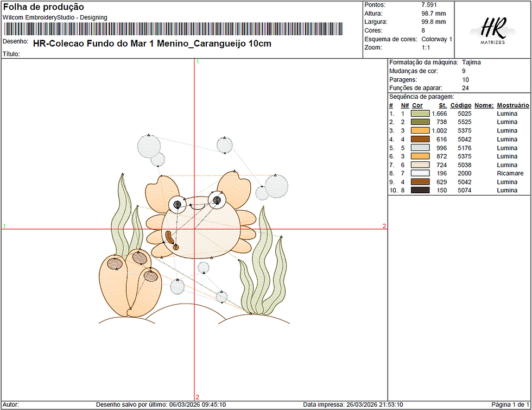Click the HR Matrizes logo
This screenshot has width=532, height=410.
click(492, 30)
